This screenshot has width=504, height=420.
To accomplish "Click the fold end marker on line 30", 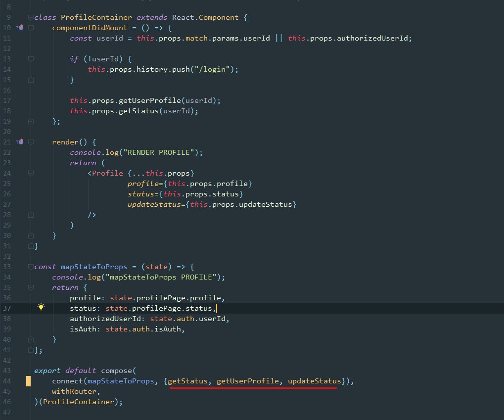I will click(31, 235).
